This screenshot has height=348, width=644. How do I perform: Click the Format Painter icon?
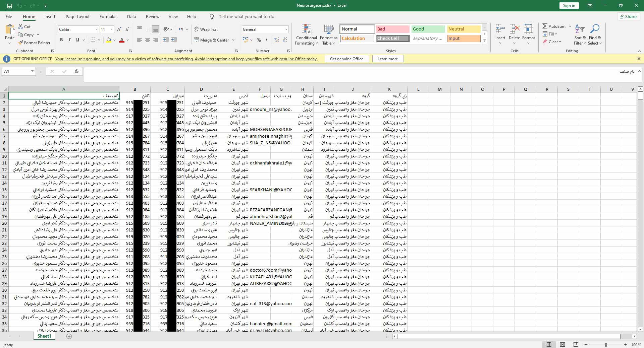coord(21,43)
